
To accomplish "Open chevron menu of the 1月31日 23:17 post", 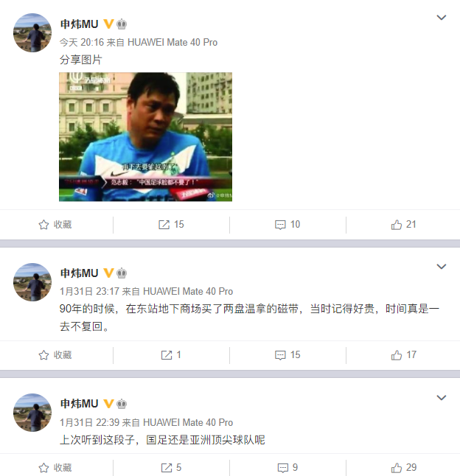I will coord(441,267).
